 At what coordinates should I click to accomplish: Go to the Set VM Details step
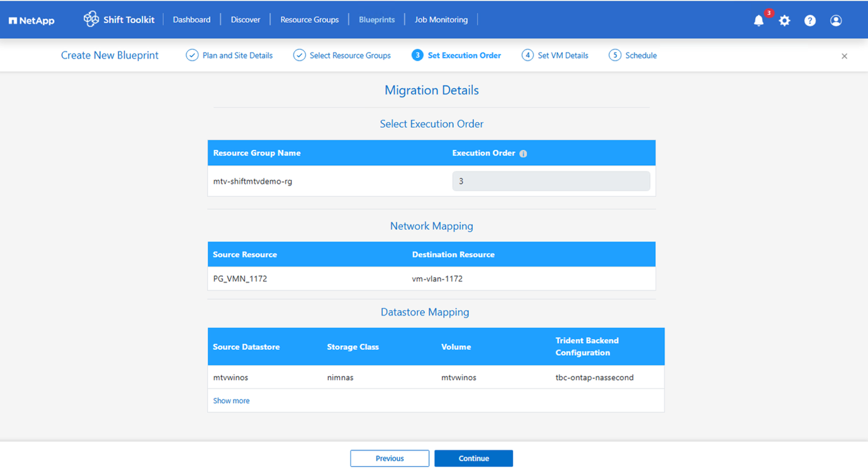pyautogui.click(x=555, y=55)
